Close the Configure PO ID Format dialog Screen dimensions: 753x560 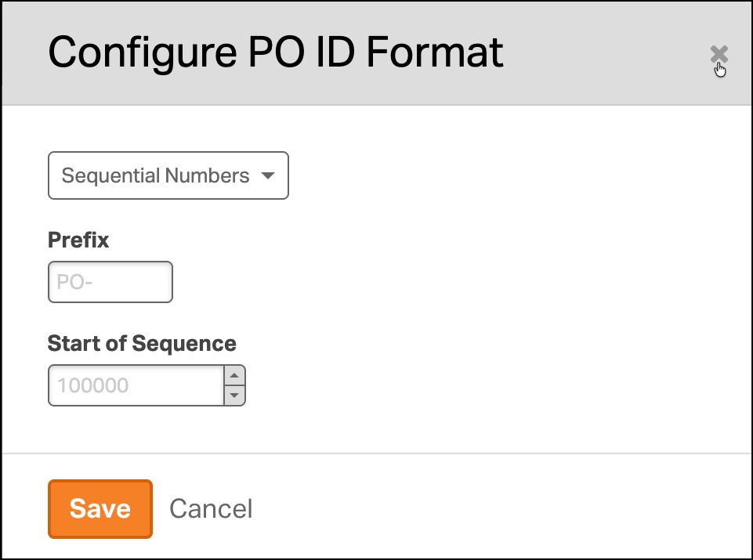point(719,54)
